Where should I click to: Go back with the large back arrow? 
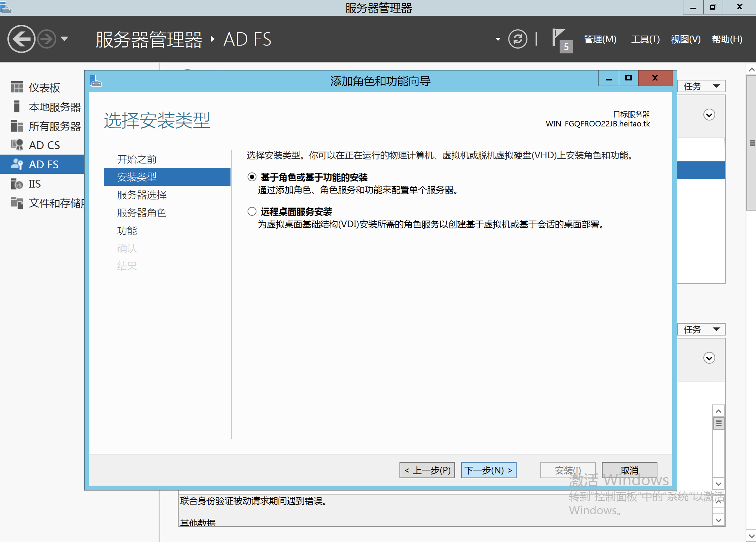click(x=21, y=39)
